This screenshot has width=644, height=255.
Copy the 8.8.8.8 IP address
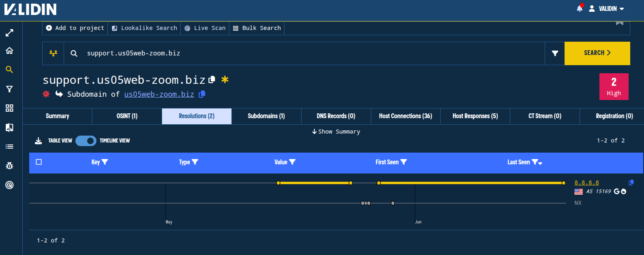pyautogui.click(x=631, y=183)
